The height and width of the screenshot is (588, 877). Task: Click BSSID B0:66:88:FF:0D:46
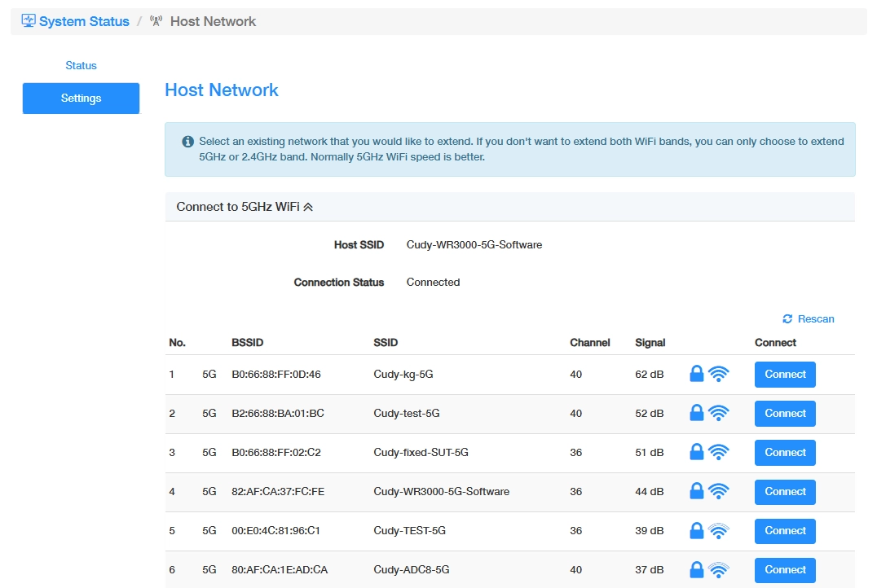[x=276, y=375]
